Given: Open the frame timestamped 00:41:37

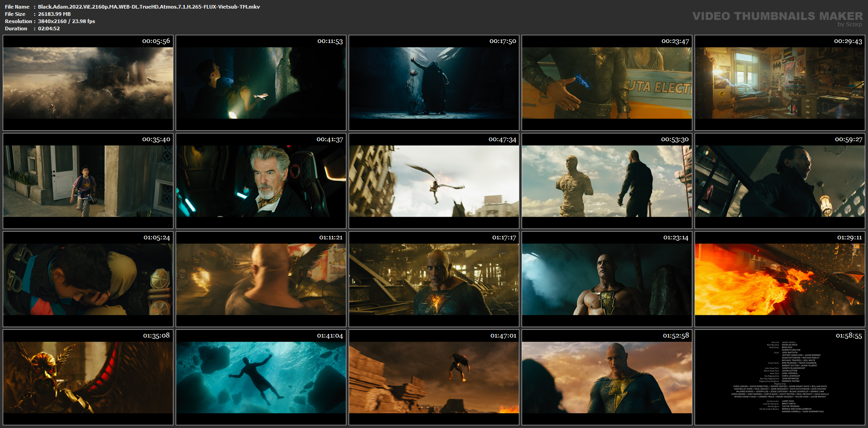Looking at the screenshot, I should point(261,181).
